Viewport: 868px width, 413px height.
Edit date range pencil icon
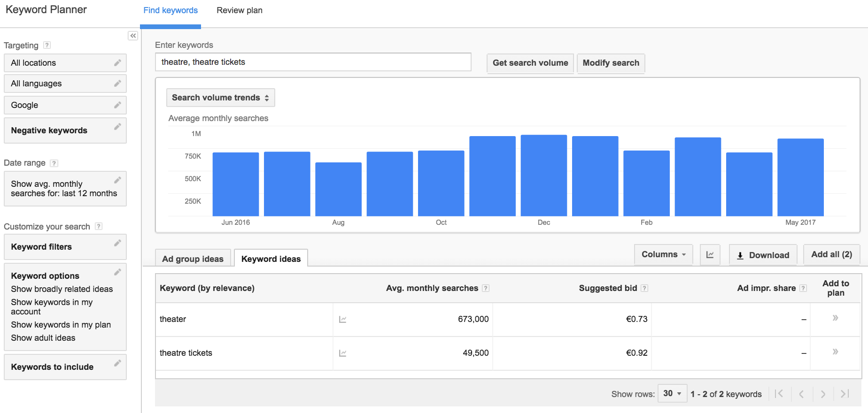click(117, 180)
